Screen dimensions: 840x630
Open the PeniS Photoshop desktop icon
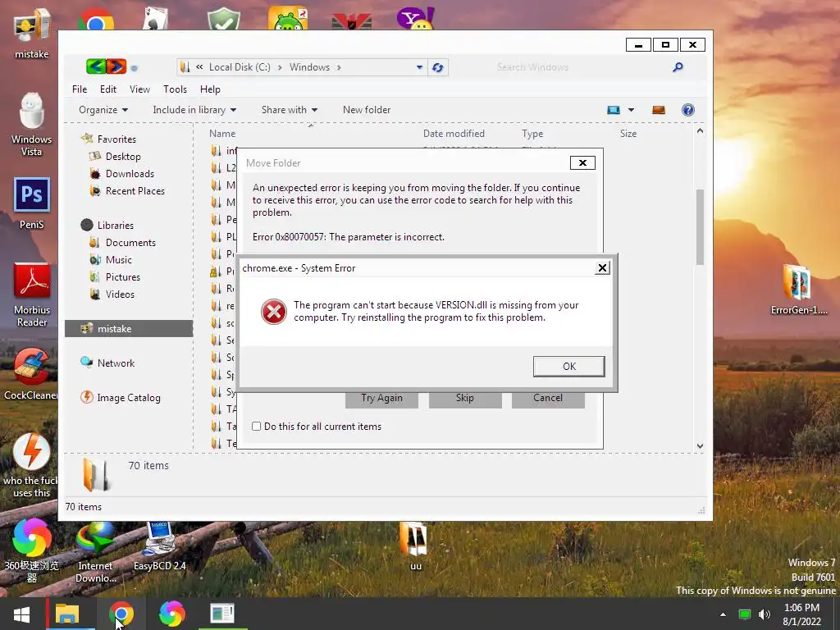(32, 203)
